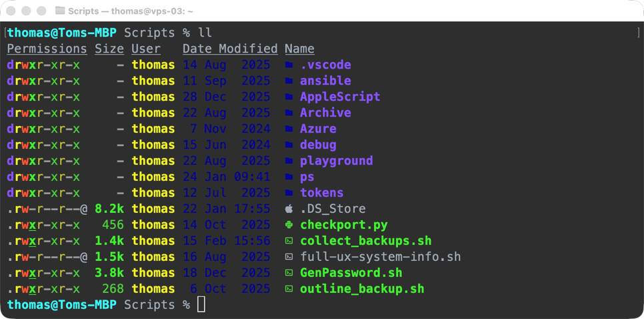Click the script icon beside full-ux-system-info.sh
The width and height of the screenshot is (644, 319).
click(x=289, y=257)
